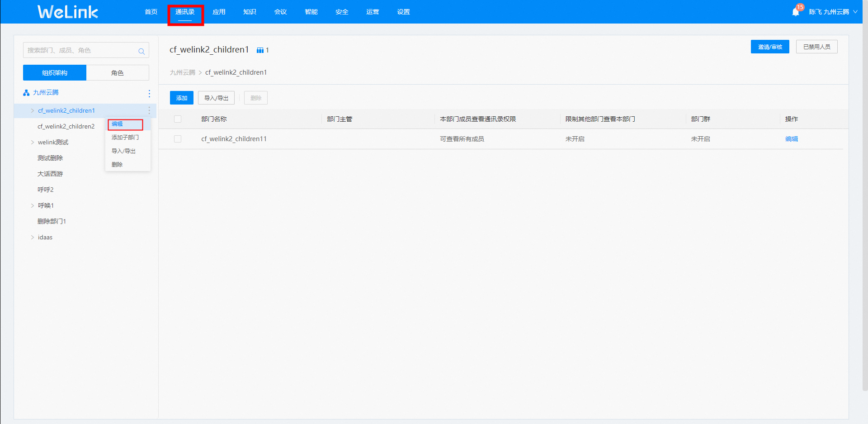Select the cf_welink2_children2 tree item
The height and width of the screenshot is (424, 868).
click(66, 126)
